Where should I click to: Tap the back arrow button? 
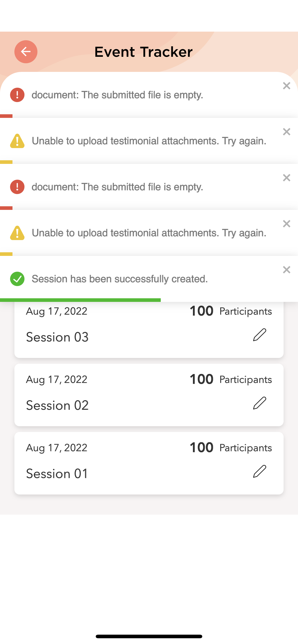(26, 52)
